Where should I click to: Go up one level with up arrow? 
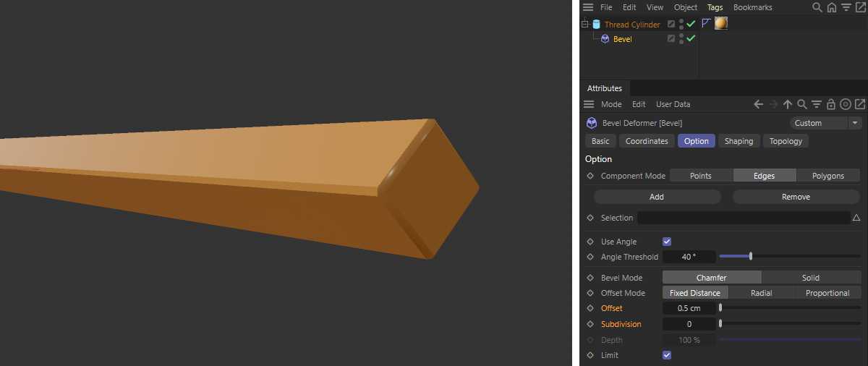pos(788,104)
